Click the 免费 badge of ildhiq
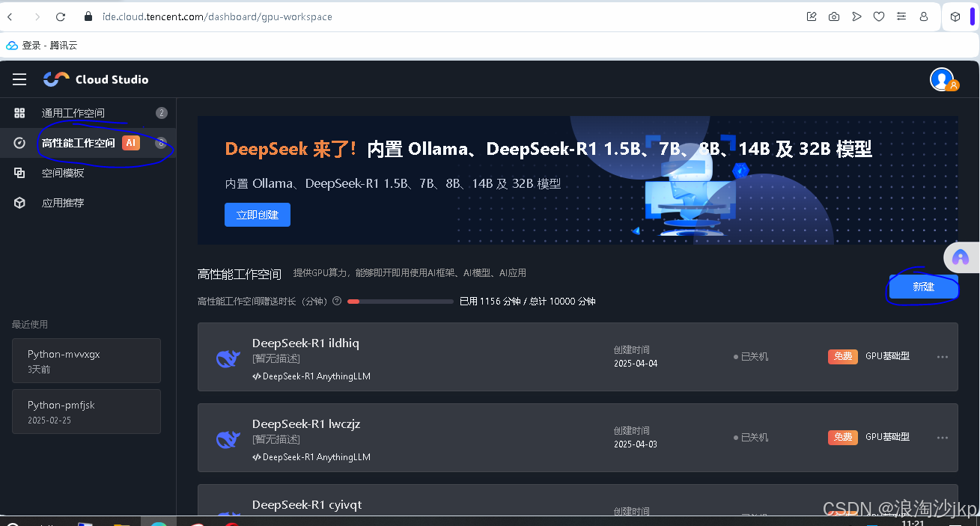980x526 pixels. click(843, 356)
